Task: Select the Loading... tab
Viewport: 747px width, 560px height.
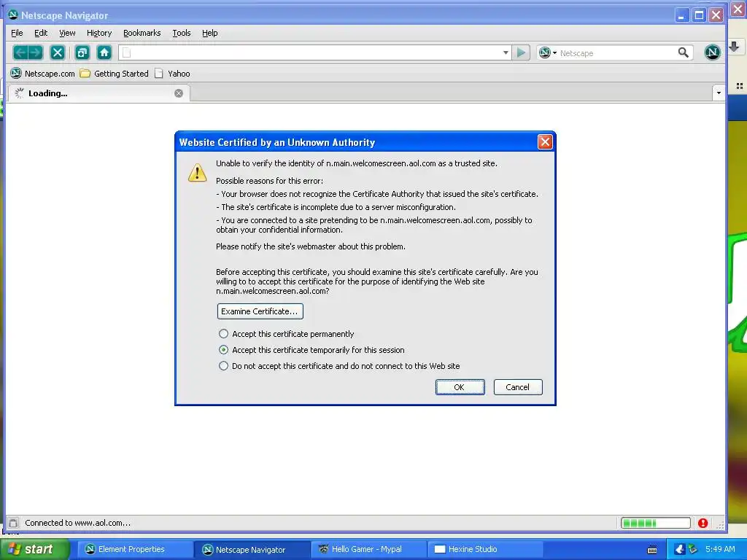Action: [99, 93]
